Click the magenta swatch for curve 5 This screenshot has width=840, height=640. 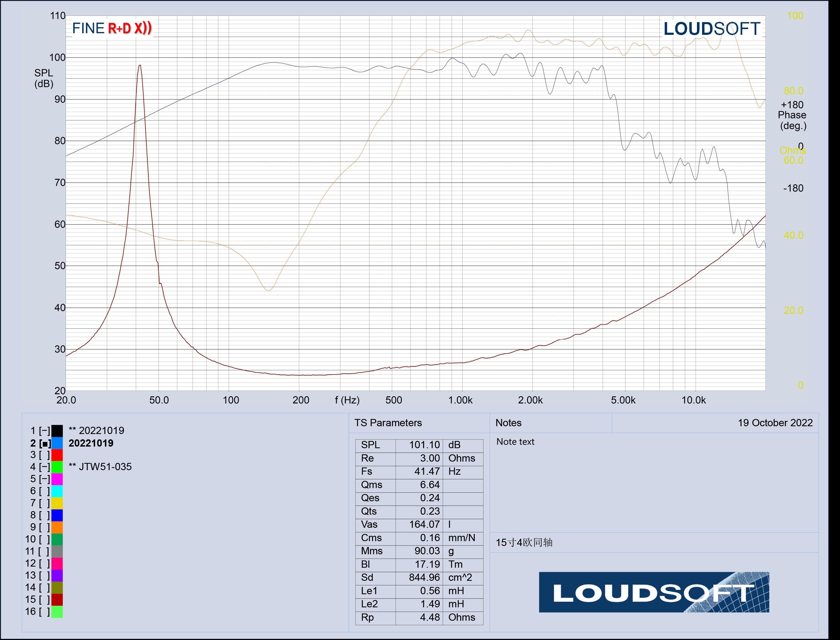click(x=57, y=479)
